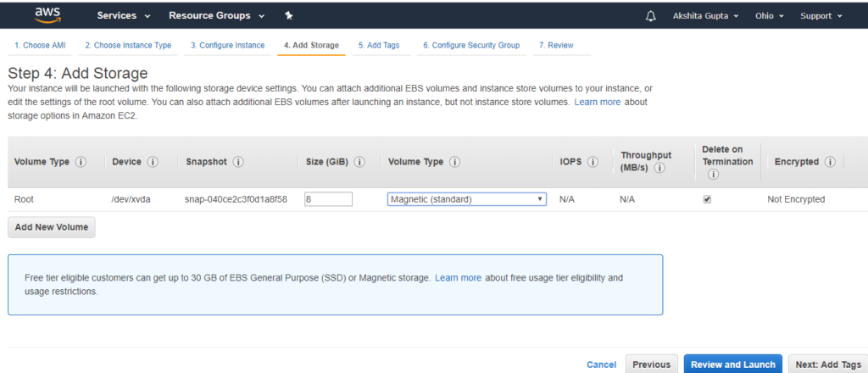Go to 7. Review step
The image size is (868, 373).
(x=556, y=46)
